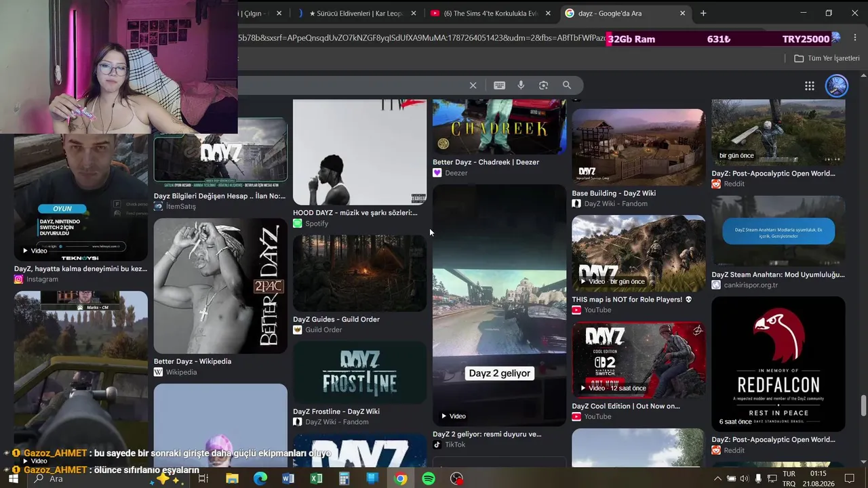Viewport: 868px width, 488px height.
Task: Open the Tüm Yer İşaretleri bookmarks folder
Action: click(827, 58)
